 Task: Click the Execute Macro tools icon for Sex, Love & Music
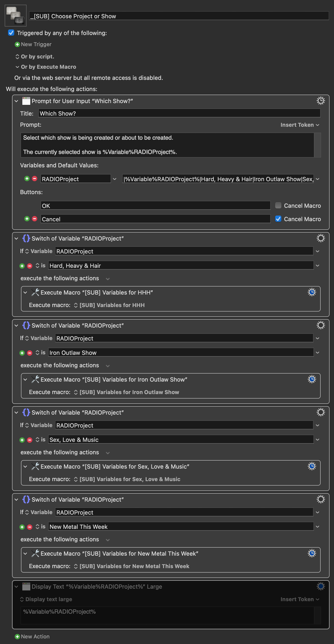click(35, 466)
